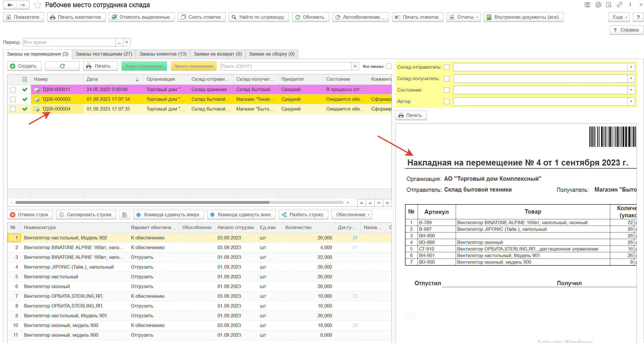Image resolution: width=644 pixels, height=343 pixels.
Task: Click the Отмена строк button
Action: tap(30, 215)
